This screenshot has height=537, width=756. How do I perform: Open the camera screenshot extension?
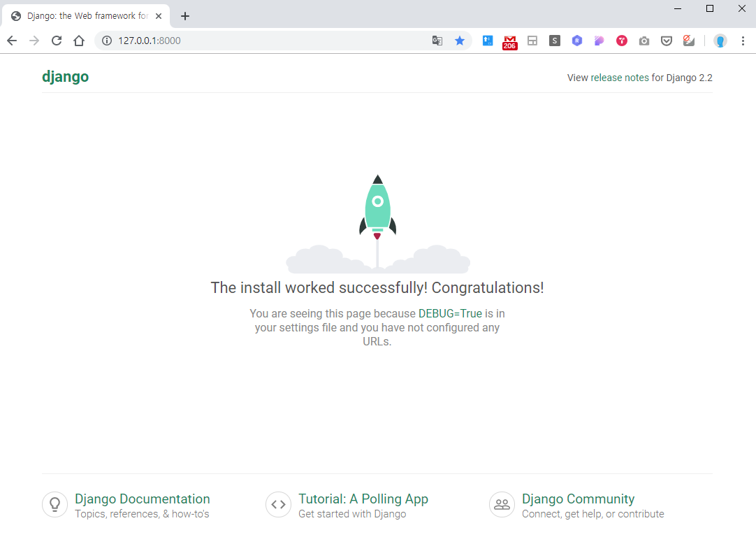tap(644, 41)
